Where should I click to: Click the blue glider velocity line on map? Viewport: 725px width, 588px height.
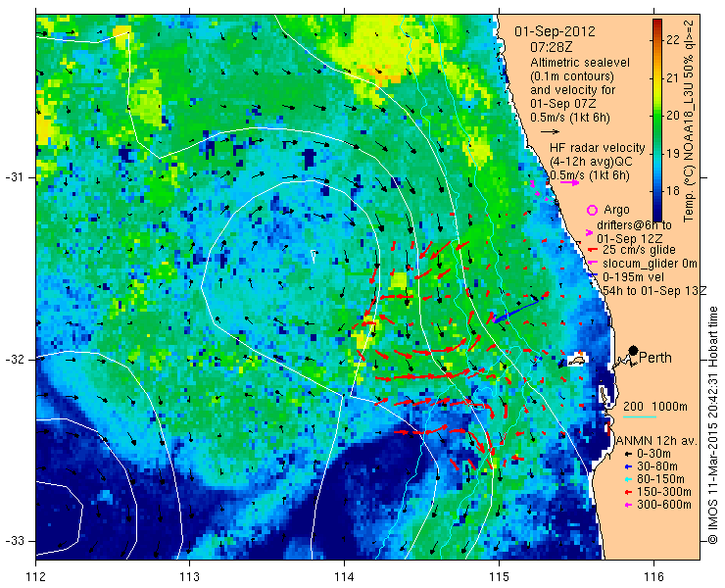tap(515, 310)
